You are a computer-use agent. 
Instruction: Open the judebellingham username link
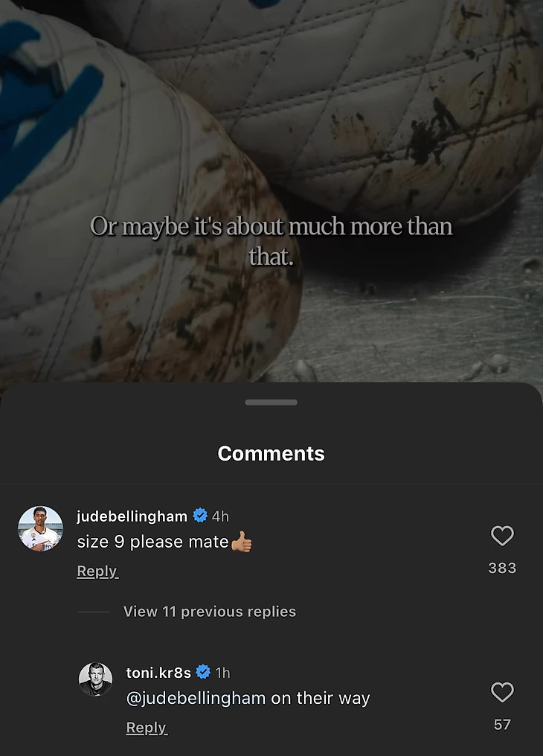[x=132, y=516]
